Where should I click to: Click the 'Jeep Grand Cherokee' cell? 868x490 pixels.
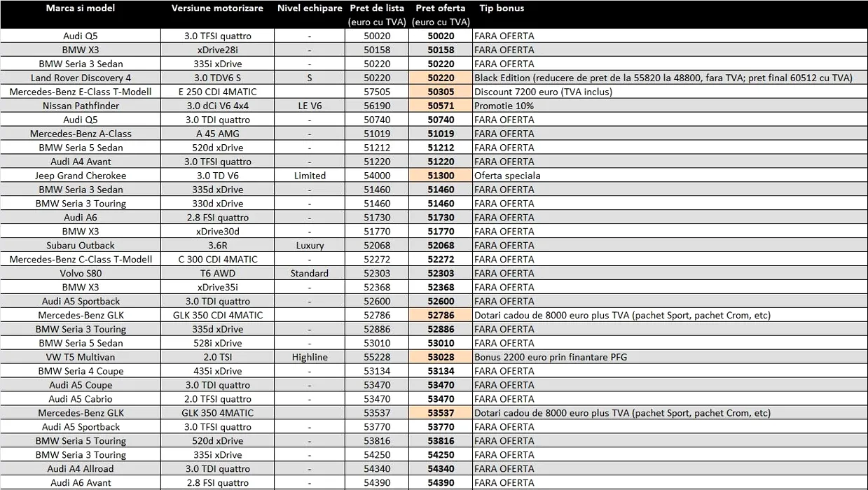click(81, 176)
